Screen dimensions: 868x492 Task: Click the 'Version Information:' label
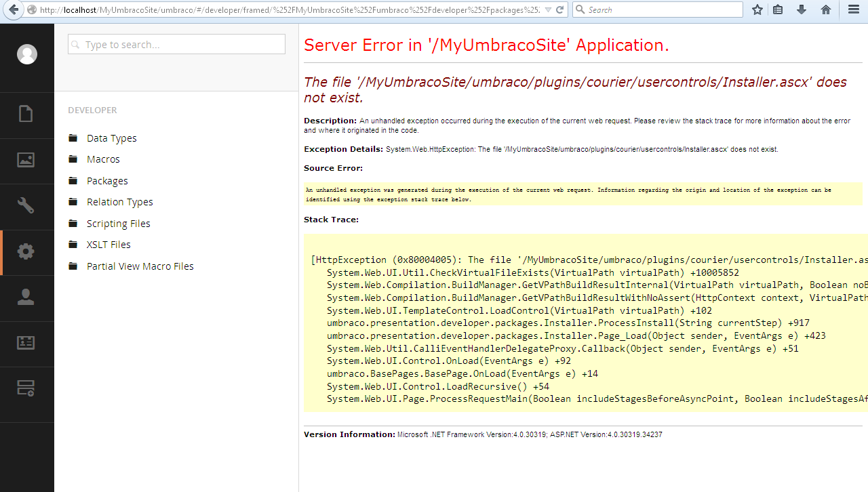point(349,434)
